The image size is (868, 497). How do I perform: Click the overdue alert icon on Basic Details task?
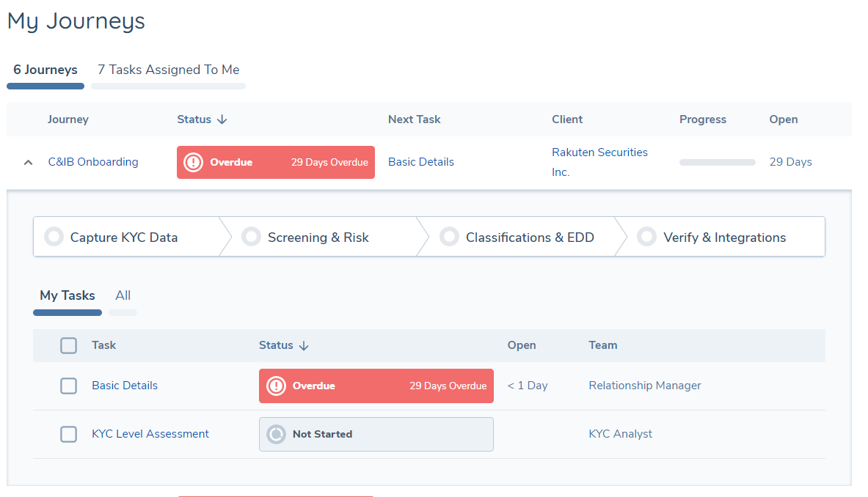(x=276, y=386)
